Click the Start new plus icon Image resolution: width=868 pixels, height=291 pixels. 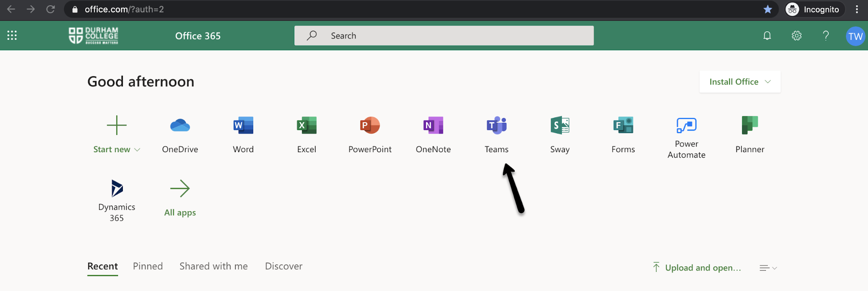(117, 125)
